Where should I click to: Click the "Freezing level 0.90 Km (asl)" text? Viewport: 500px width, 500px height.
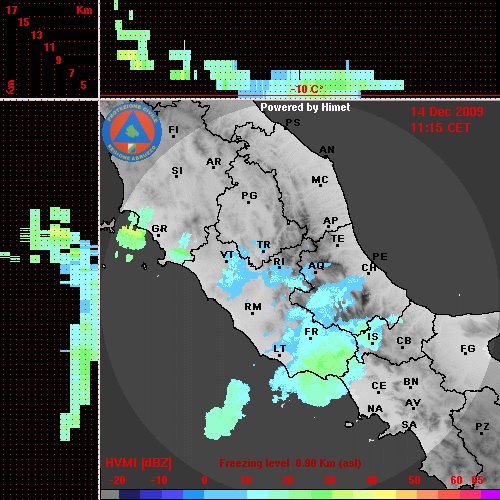point(290,463)
